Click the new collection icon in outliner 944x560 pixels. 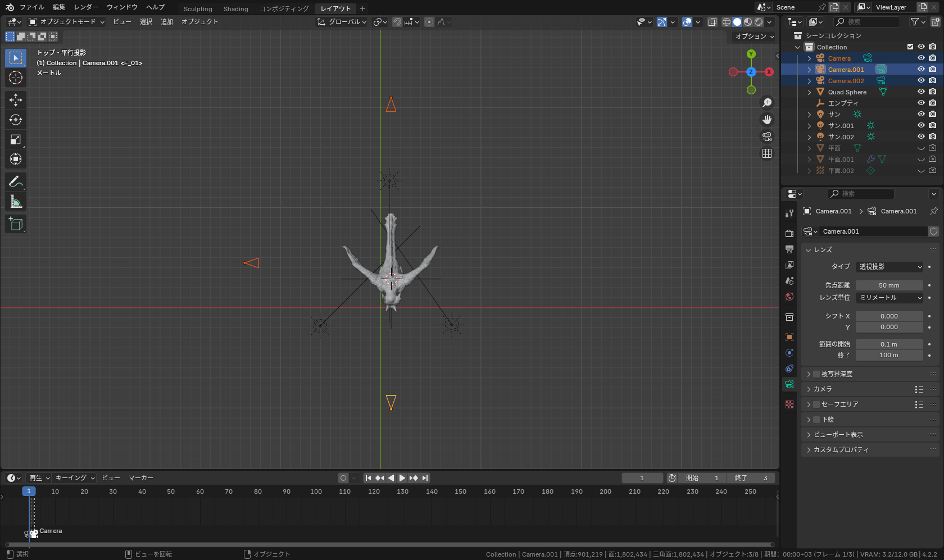935,22
